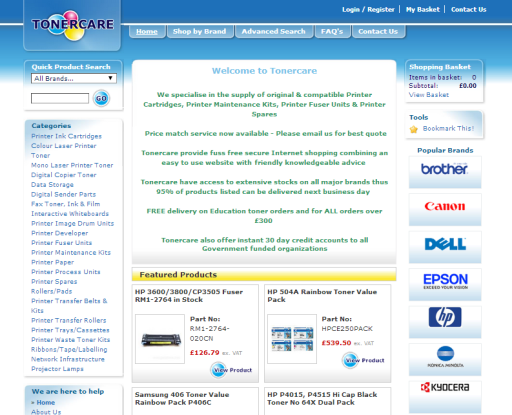Open the Konica Minolta brand logo
This screenshot has height=415, width=512.
[445, 360]
